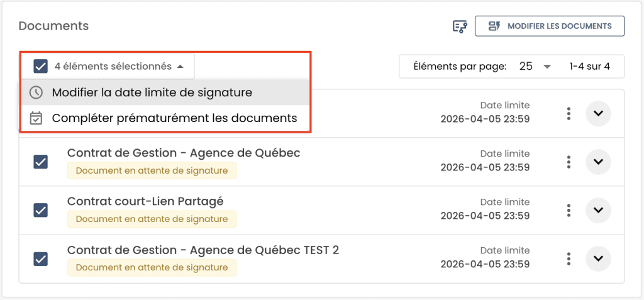The width and height of the screenshot is (644, 300).
Task: Click the clock icon for signature deadline
Action: tap(36, 92)
